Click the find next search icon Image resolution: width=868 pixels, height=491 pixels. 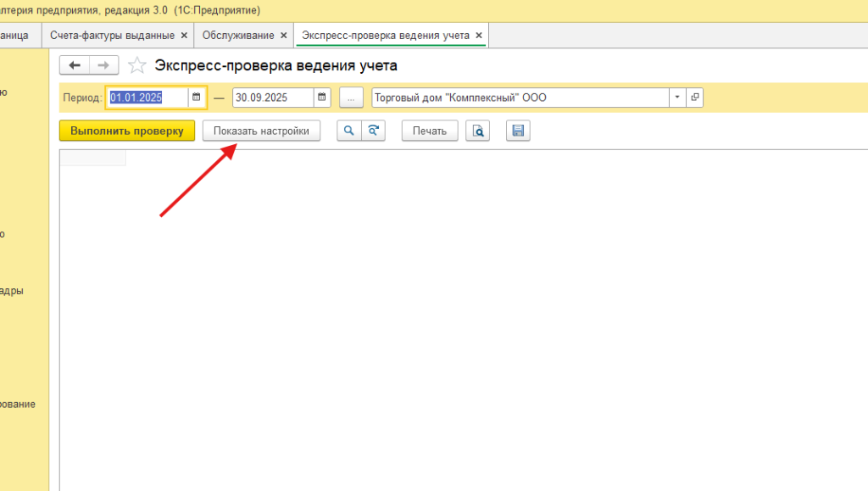tap(373, 131)
